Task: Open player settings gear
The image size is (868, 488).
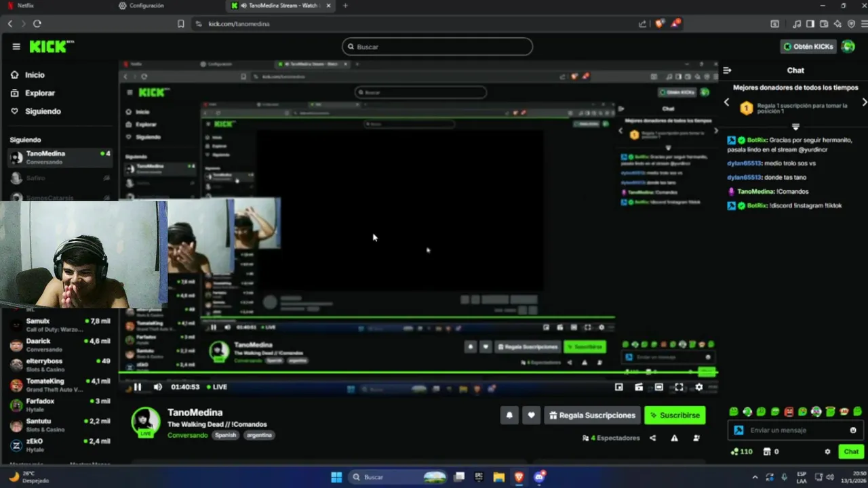Action: coord(699,387)
